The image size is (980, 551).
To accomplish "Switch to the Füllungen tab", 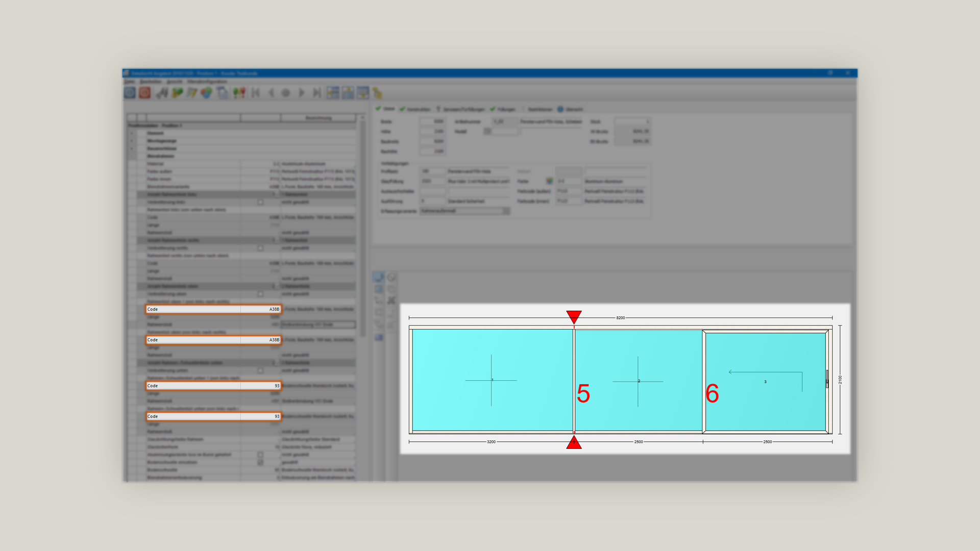I will coord(503,109).
